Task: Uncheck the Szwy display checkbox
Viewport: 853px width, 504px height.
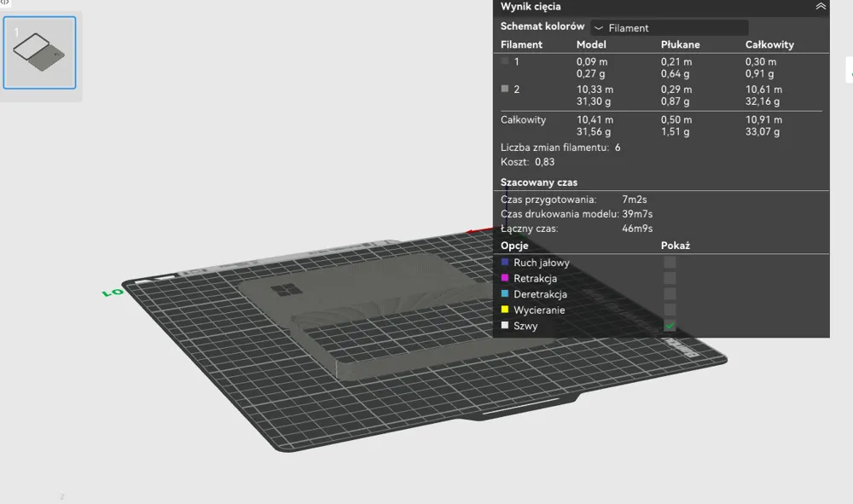Action: click(x=670, y=326)
